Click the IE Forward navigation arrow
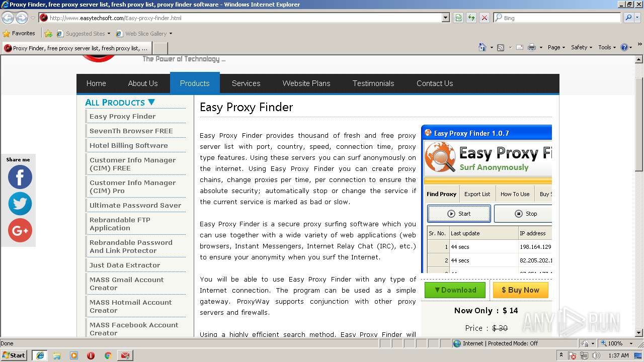Screen dimensions: 644x362 tap(22, 18)
